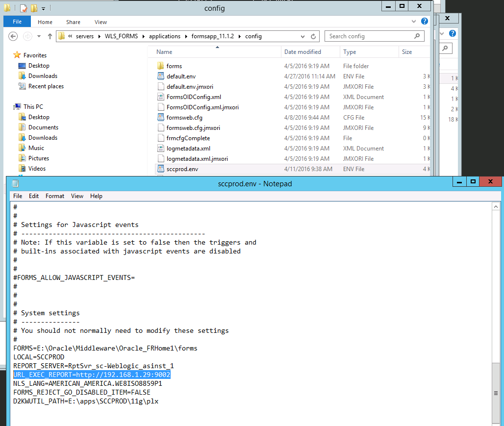Select the frmcfgComplete file icon
Screen dimensions: 504x426
click(x=161, y=138)
